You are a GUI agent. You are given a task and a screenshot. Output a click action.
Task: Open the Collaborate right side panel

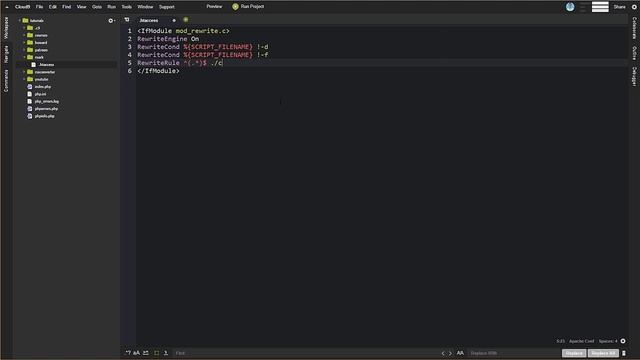pos(634,28)
